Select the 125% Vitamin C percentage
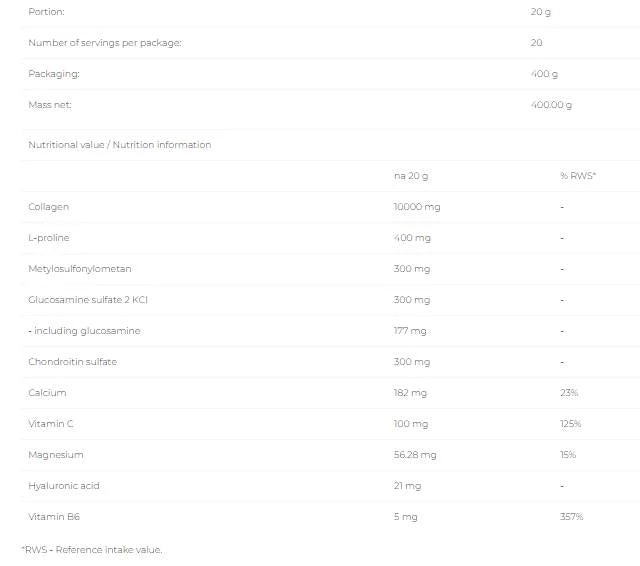Image resolution: width=640 pixels, height=566 pixels. pyautogui.click(x=570, y=424)
